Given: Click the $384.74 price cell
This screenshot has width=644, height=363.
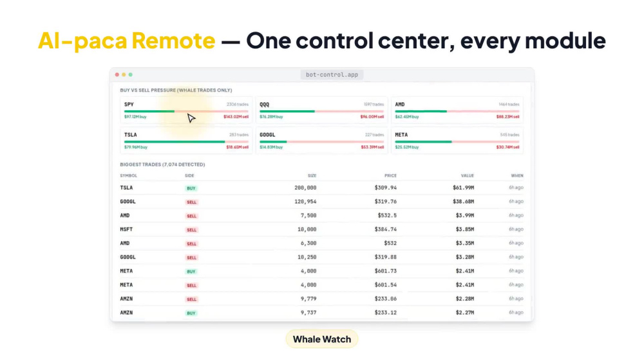Looking at the screenshot, I should pyautogui.click(x=385, y=230).
